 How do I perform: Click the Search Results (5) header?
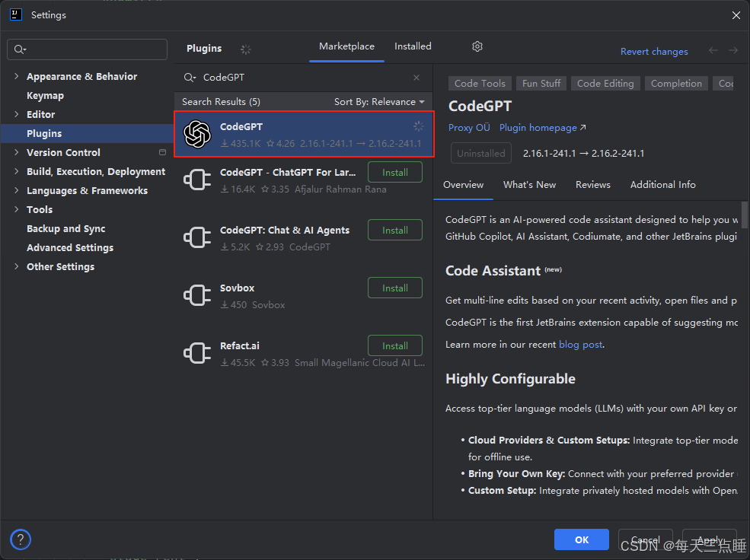[221, 102]
